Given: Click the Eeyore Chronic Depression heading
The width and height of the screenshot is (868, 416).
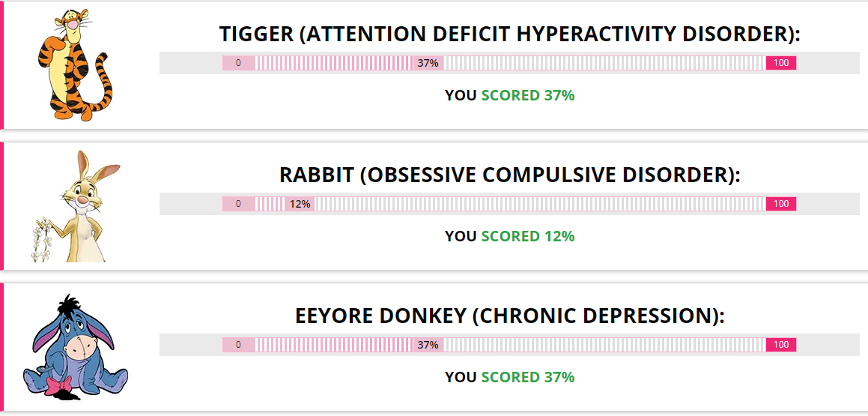Looking at the screenshot, I should click(x=509, y=316).
